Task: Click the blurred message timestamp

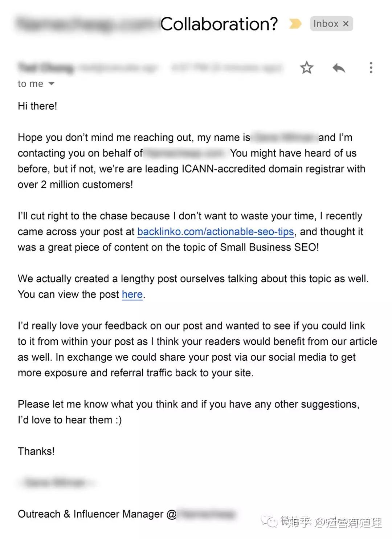Action: point(227,68)
